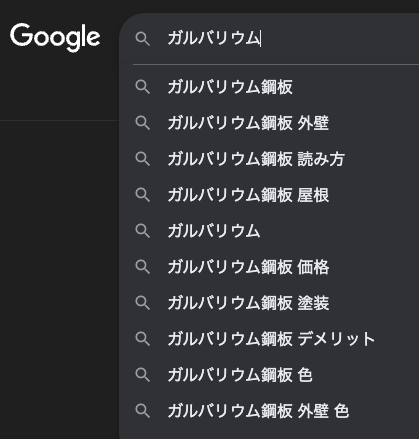Screen dimensions: 419x439
Task: Choose suggestion ガルバリウム鋼板 デメリット
Action: coord(269,339)
